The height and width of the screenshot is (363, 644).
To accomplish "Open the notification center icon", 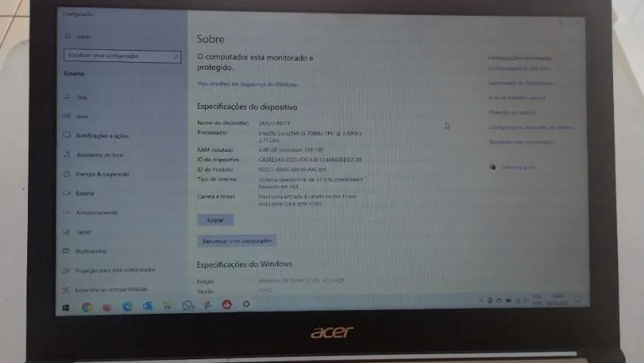I will coord(578,299).
